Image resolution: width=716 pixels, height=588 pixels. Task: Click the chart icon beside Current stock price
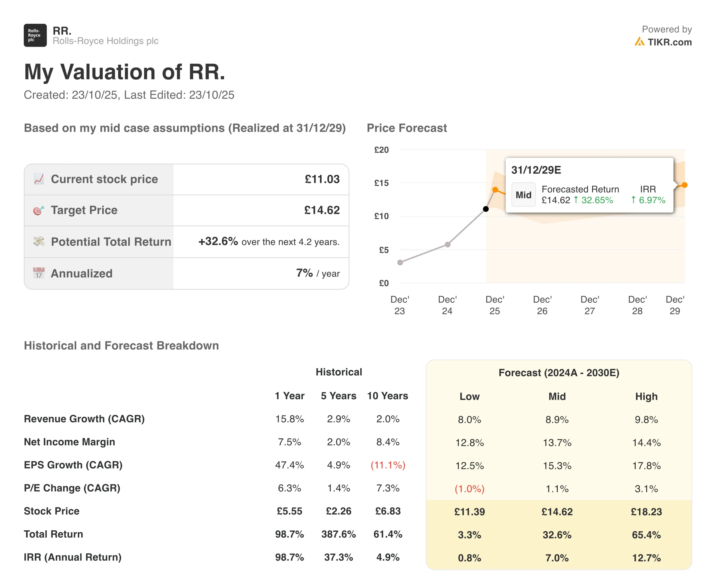pyautogui.click(x=39, y=179)
